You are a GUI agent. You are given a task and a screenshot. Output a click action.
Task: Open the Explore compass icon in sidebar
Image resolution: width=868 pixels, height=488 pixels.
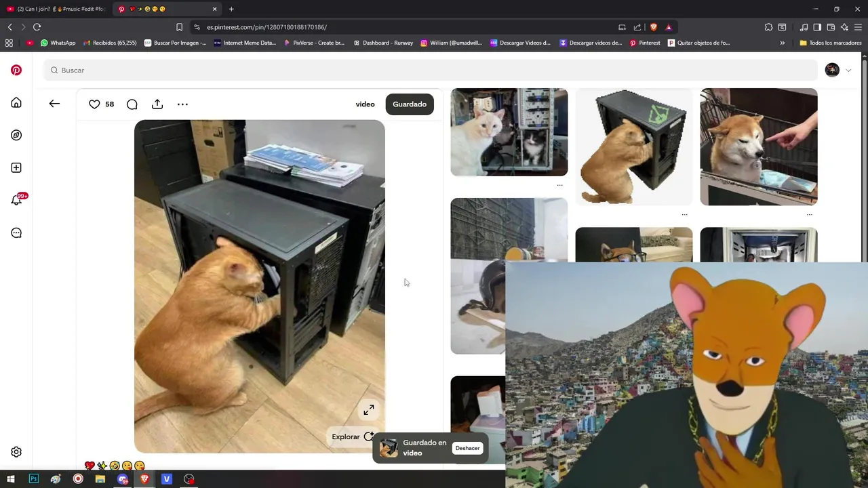pos(16,135)
